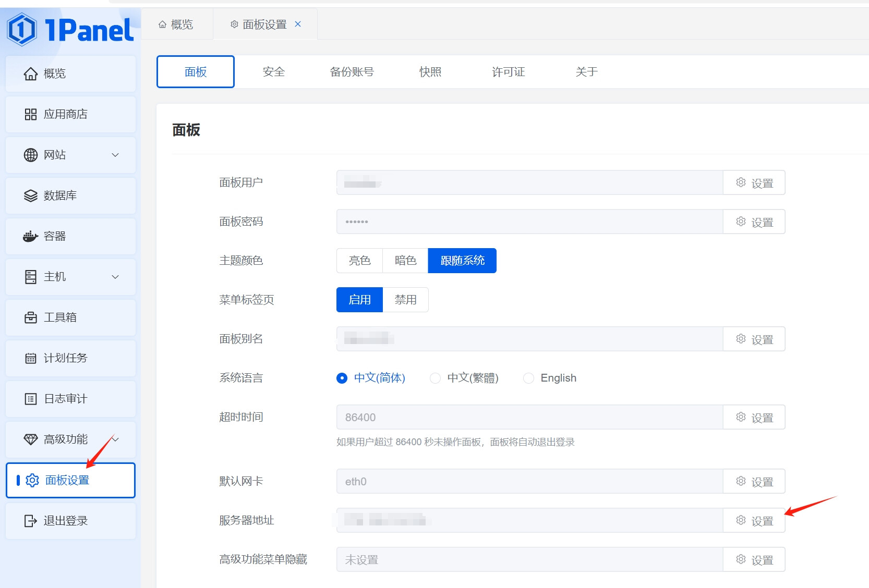The image size is (869, 588).
Task: Click the 面板设置 gear icon in sidebar
Action: pos(32,481)
